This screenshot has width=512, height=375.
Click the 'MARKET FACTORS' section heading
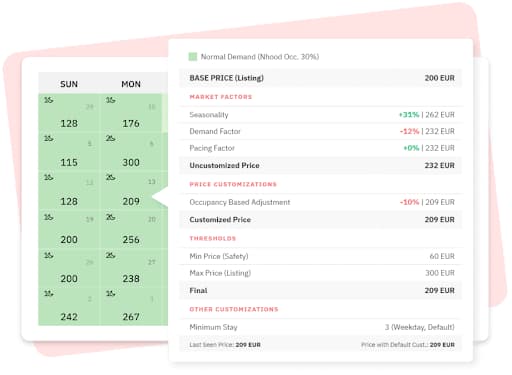(221, 97)
